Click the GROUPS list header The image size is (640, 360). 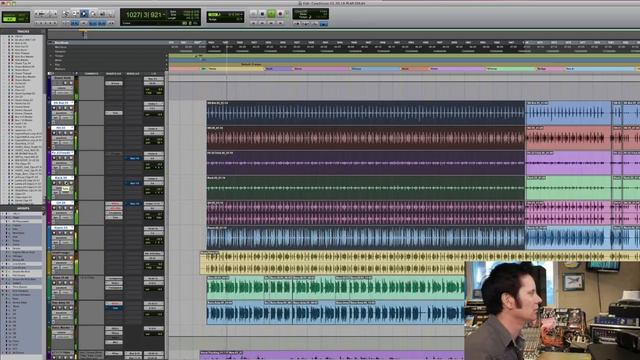pyautogui.click(x=23, y=208)
